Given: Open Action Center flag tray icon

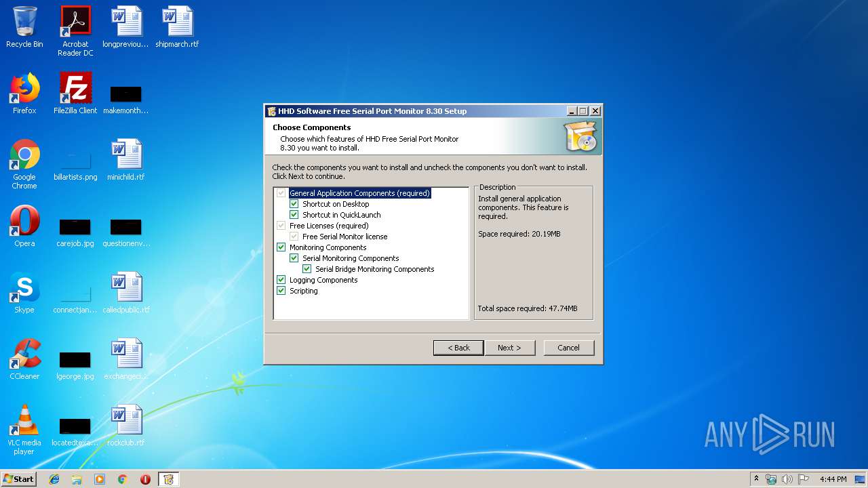Looking at the screenshot, I should click(804, 479).
